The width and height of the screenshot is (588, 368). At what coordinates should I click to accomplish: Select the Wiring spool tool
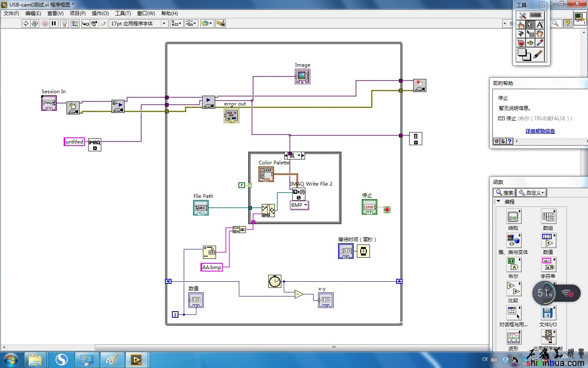click(521, 34)
